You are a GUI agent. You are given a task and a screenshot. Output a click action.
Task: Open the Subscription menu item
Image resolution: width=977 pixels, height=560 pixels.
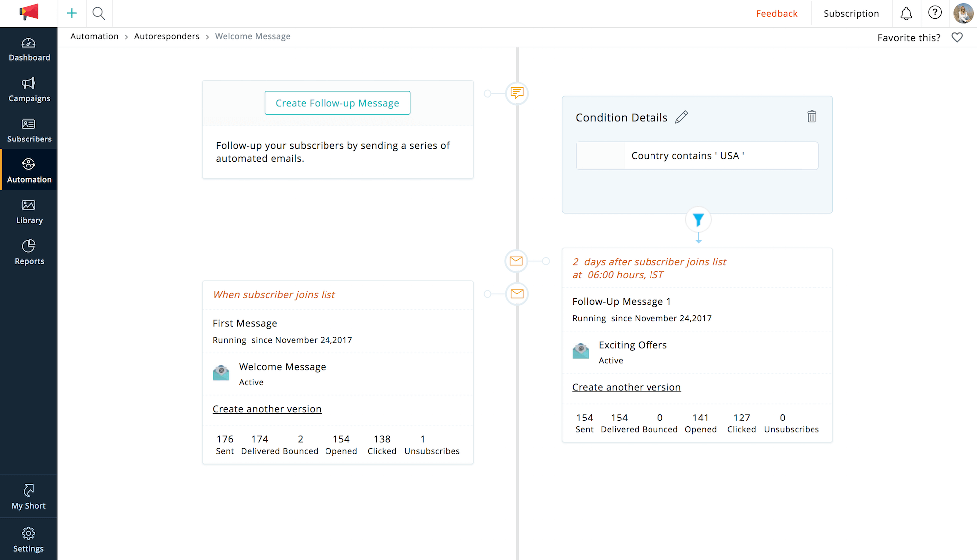coord(851,13)
